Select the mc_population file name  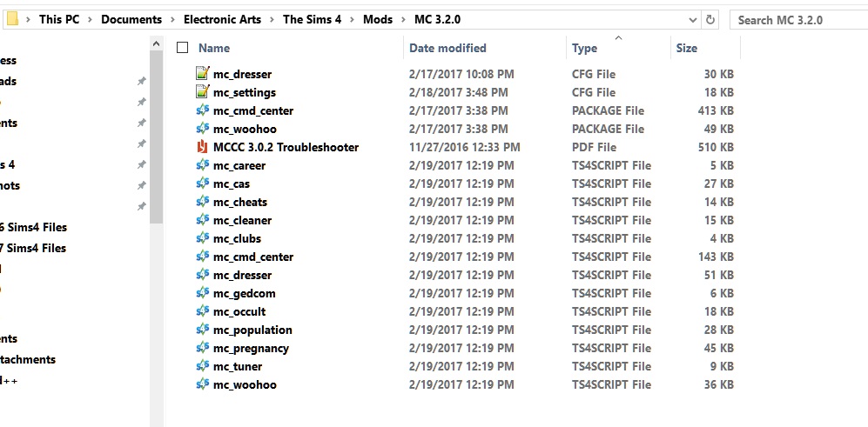click(252, 330)
